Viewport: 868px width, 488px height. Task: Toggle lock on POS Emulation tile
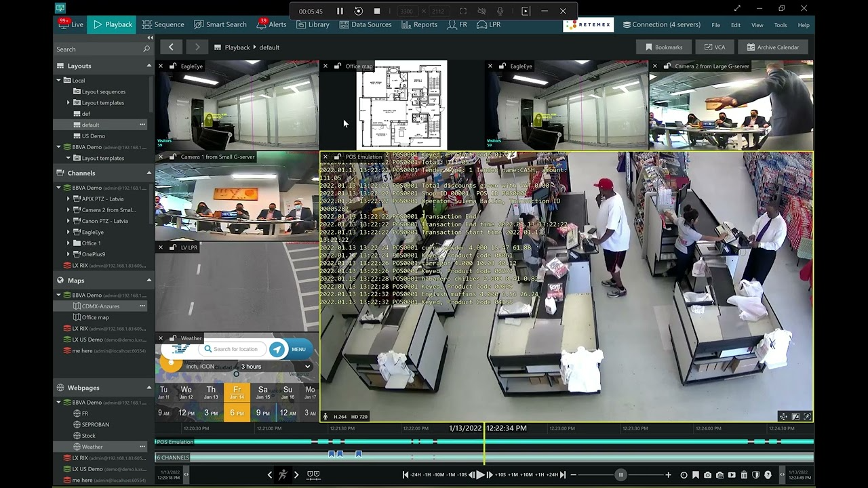click(337, 157)
